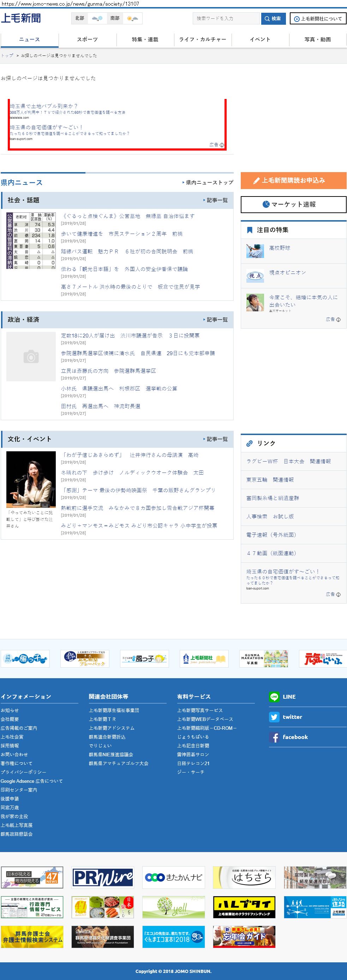Click the PR Wire banner

click(103, 877)
